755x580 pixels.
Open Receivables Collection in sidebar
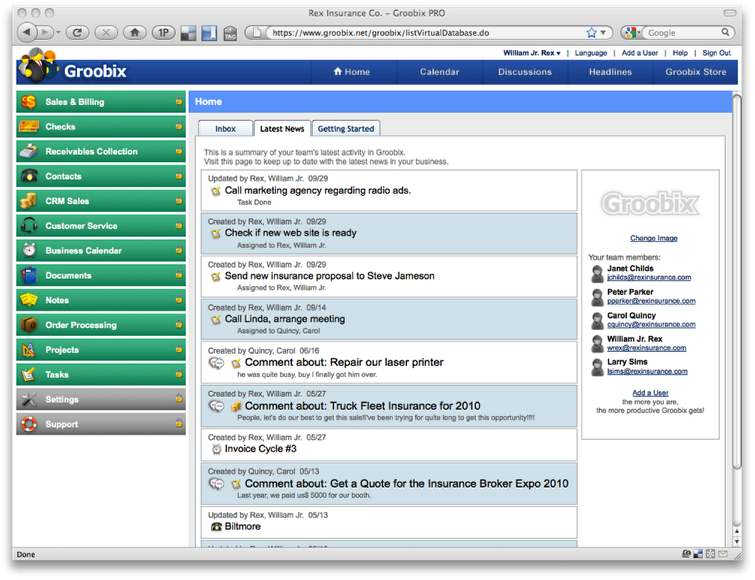pos(101,152)
